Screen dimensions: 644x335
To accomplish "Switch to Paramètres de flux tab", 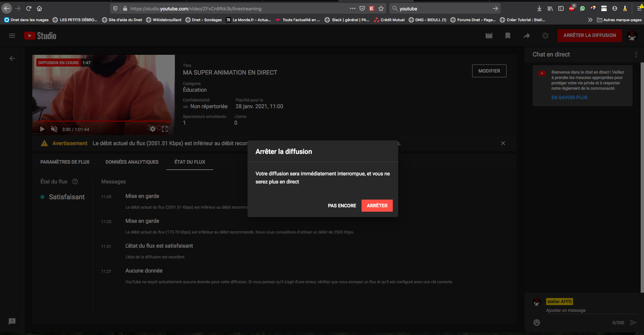I will [65, 162].
